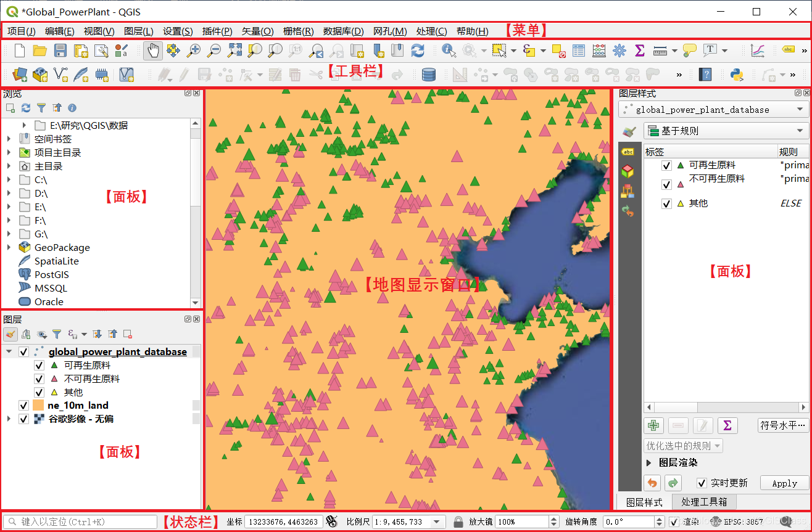Viewport: 812px width, 532px height.
Task: Open a project via the folder icon
Action: point(39,51)
